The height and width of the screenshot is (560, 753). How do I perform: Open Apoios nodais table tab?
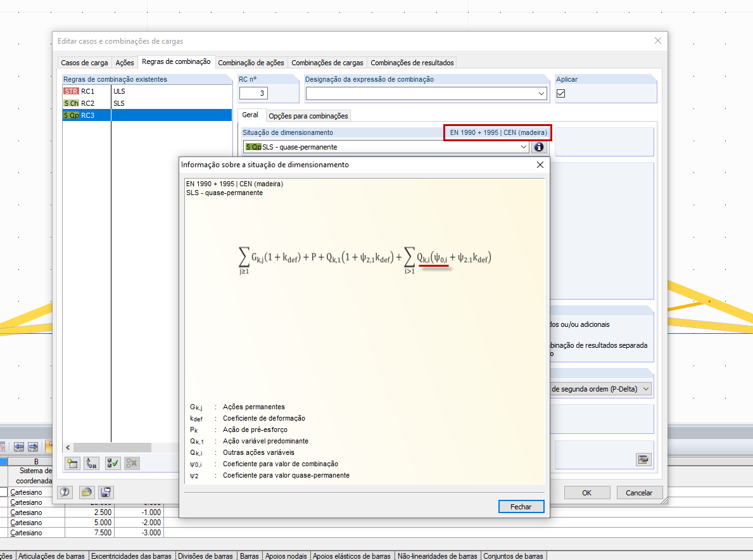pyautogui.click(x=286, y=556)
